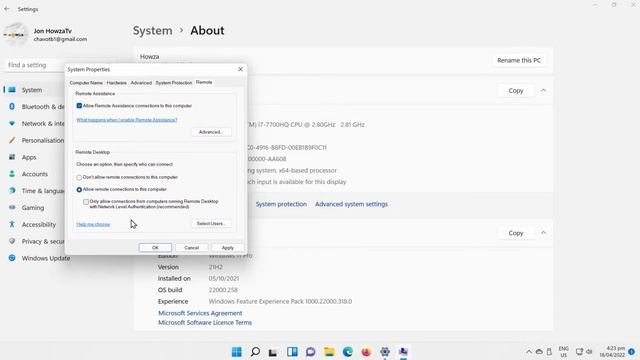The image size is (640, 360).
Task: Click the Apps sidebar icon
Action: [x=12, y=157]
